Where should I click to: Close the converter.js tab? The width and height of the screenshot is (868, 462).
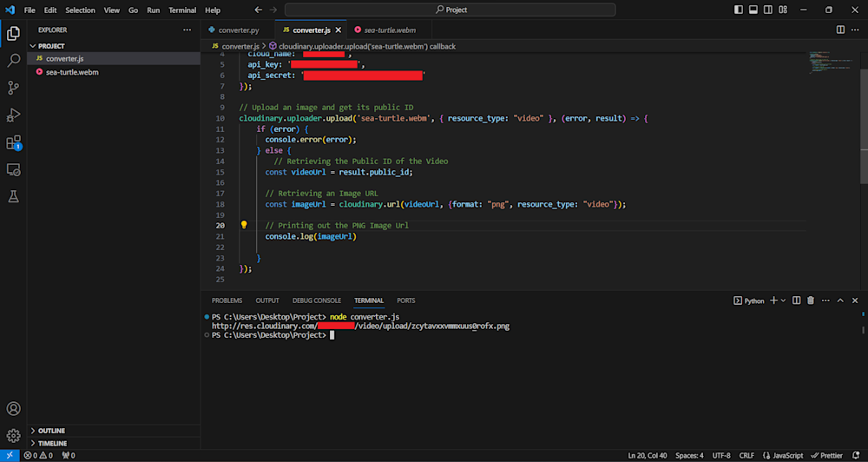339,30
